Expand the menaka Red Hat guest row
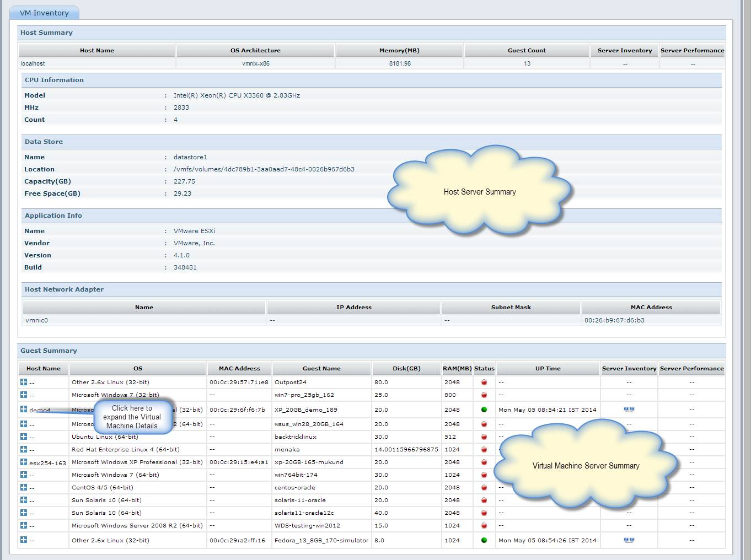 click(24, 449)
